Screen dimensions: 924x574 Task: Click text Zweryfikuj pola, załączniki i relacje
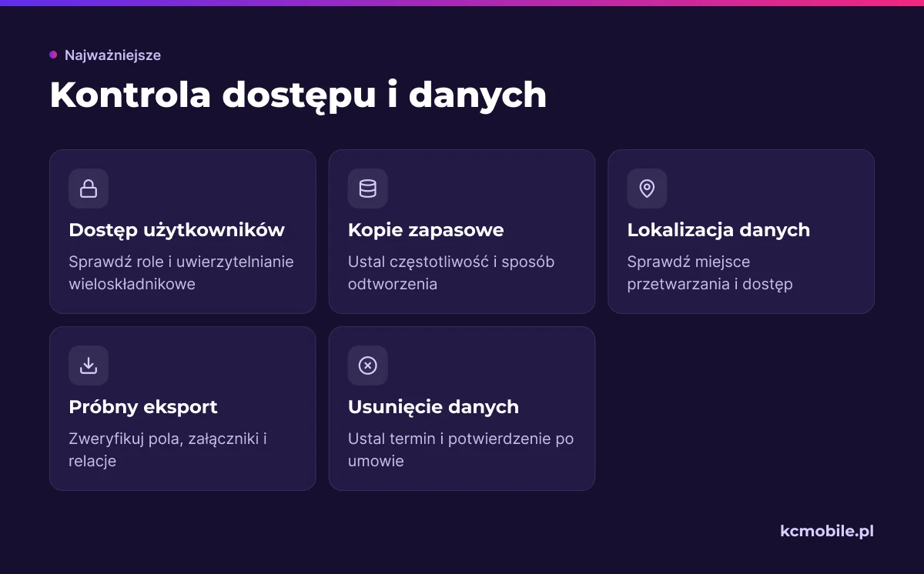click(x=168, y=450)
